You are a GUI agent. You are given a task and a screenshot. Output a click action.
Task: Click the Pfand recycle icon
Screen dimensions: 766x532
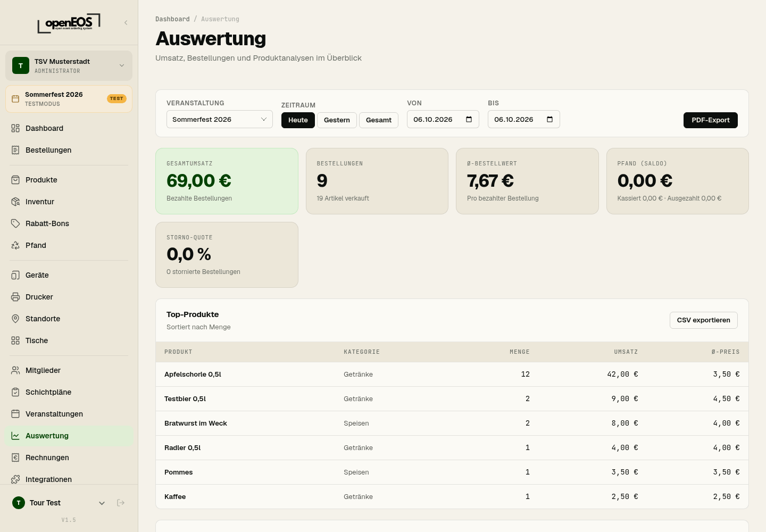tap(15, 245)
